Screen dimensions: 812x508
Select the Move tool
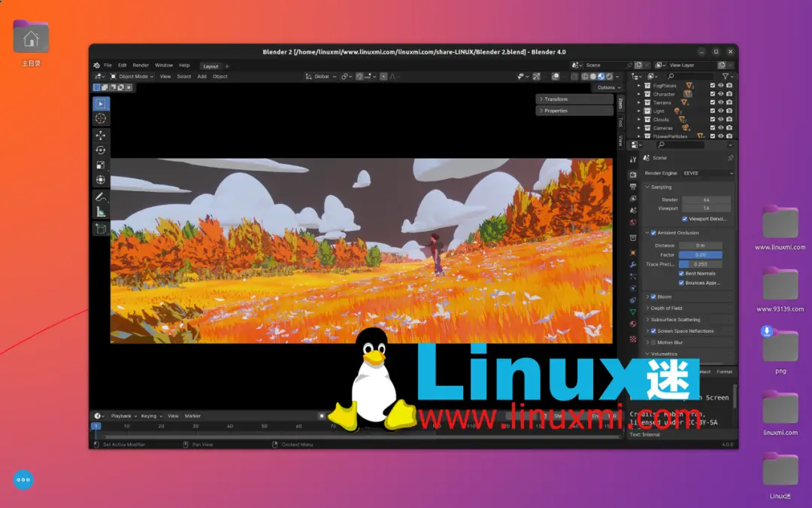pyautogui.click(x=101, y=135)
